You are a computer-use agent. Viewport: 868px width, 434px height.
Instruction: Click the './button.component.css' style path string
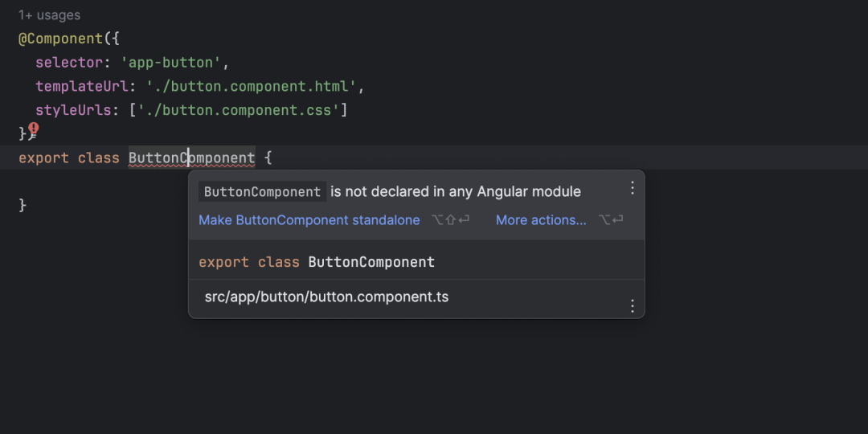tap(238, 110)
